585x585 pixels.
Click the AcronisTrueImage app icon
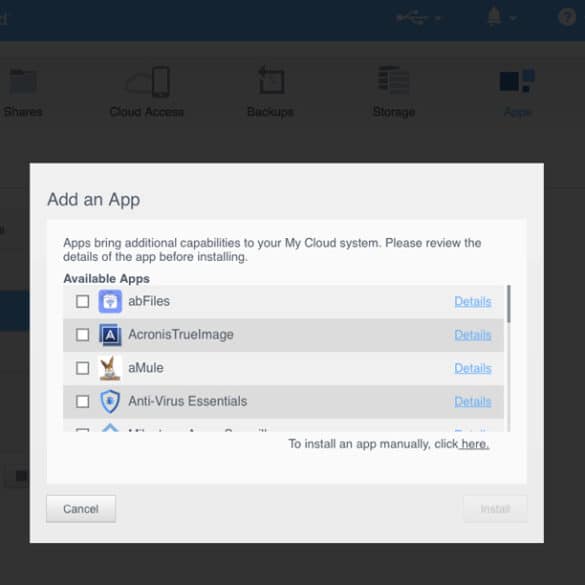(110, 335)
